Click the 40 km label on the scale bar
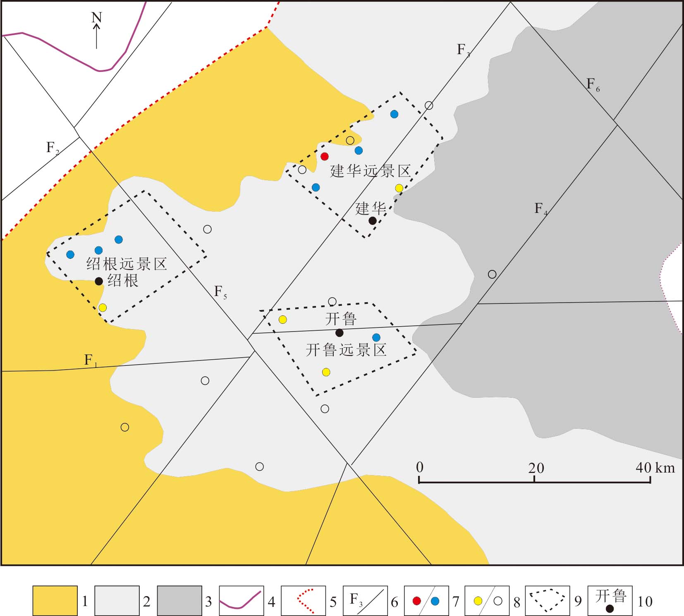 [x=655, y=468]
